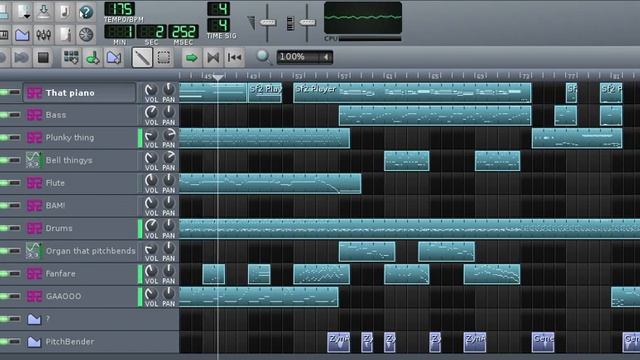Stop song playback
640x360 pixels.
[43, 58]
